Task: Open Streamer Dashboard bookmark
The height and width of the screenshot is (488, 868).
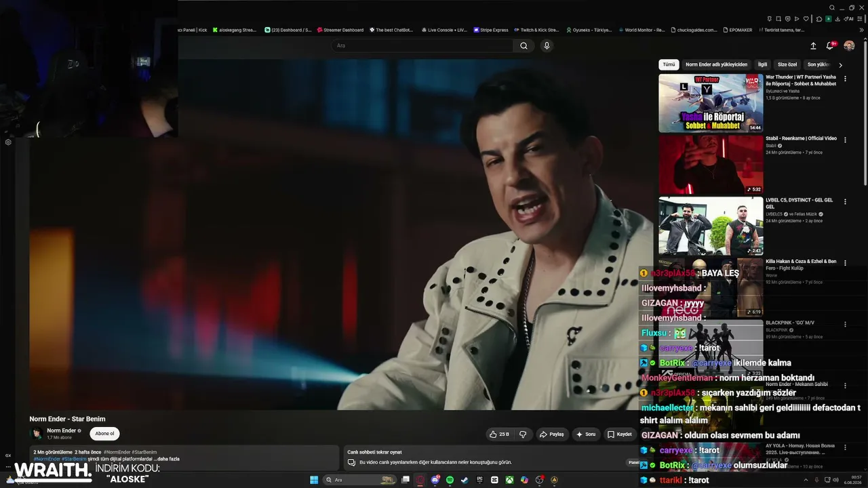Action: [340, 30]
